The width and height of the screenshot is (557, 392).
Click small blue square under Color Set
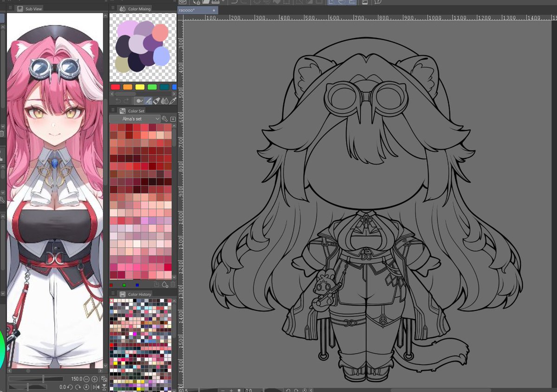tap(137, 285)
